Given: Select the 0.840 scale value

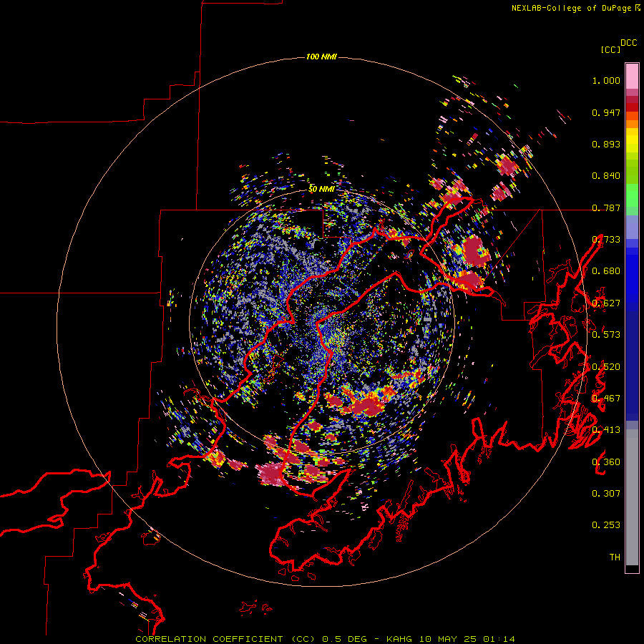Looking at the screenshot, I should pyautogui.click(x=606, y=176).
